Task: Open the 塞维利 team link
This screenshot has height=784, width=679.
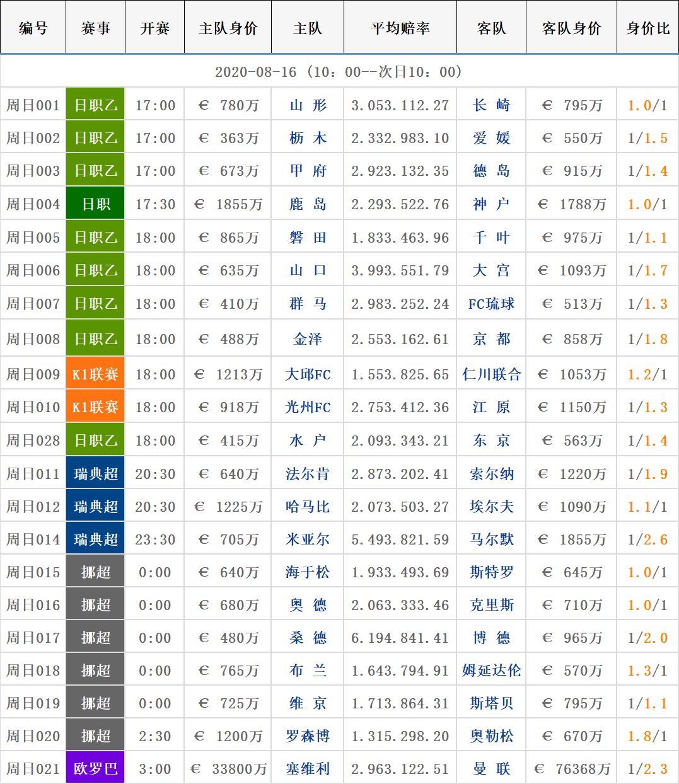Action: (308, 769)
